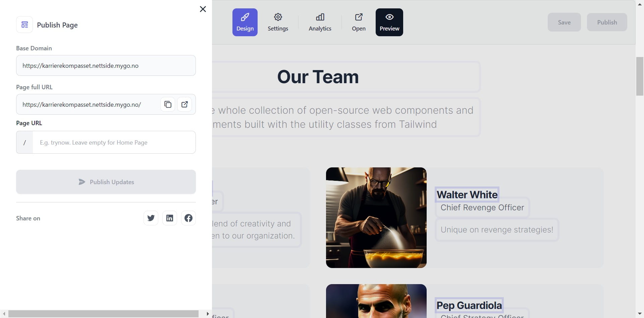Share the page on Facebook
Screen dimensions: 644x318
coord(189,218)
